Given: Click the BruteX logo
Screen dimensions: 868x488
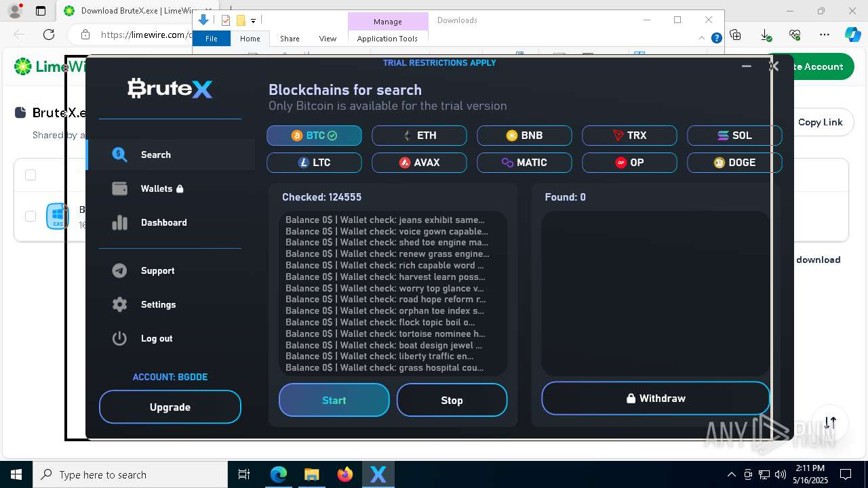Looking at the screenshot, I should (170, 89).
